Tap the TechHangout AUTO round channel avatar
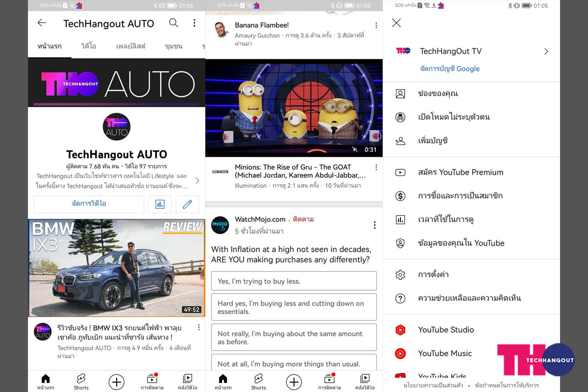This screenshot has height=392, width=588. coord(117,127)
